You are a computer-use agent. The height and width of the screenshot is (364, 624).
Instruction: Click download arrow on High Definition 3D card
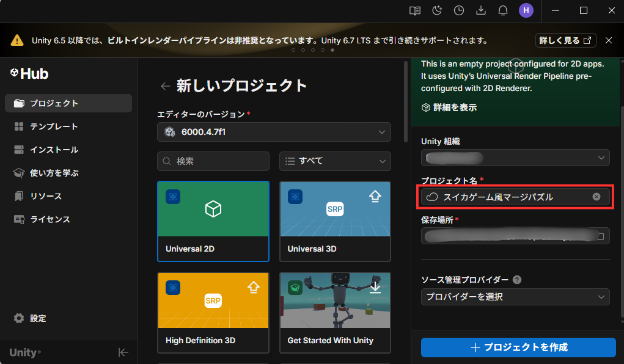(254, 287)
